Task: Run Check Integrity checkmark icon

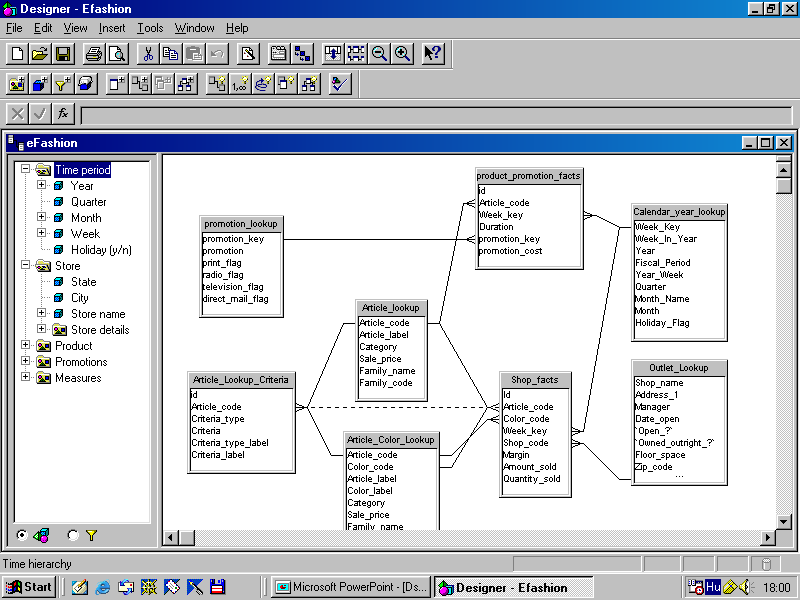Action: [340, 84]
